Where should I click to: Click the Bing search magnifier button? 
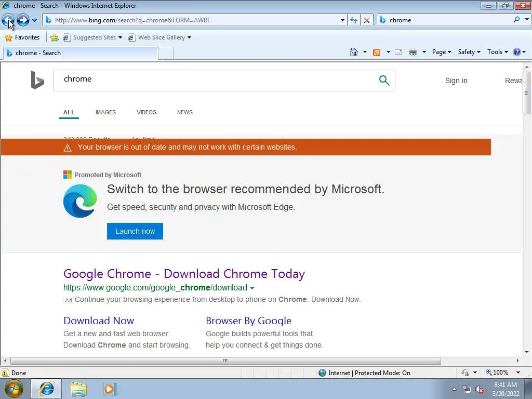click(x=384, y=81)
